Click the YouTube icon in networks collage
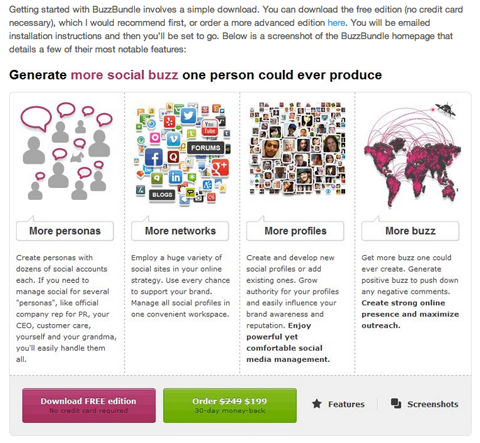Image resolution: width=480 pixels, height=443 pixels. coord(210,127)
